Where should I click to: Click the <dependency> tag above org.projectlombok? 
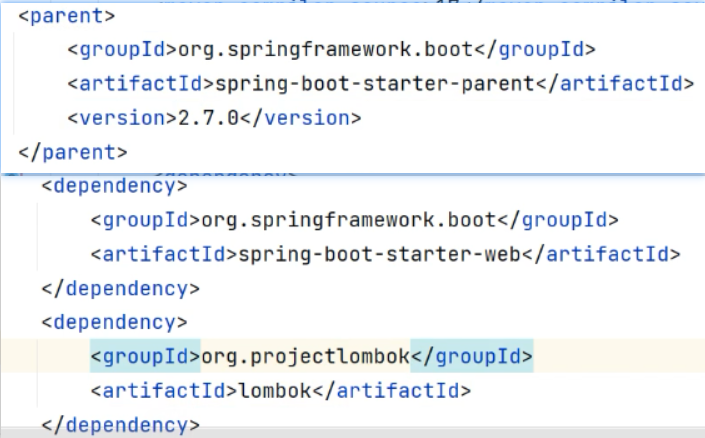115,322
